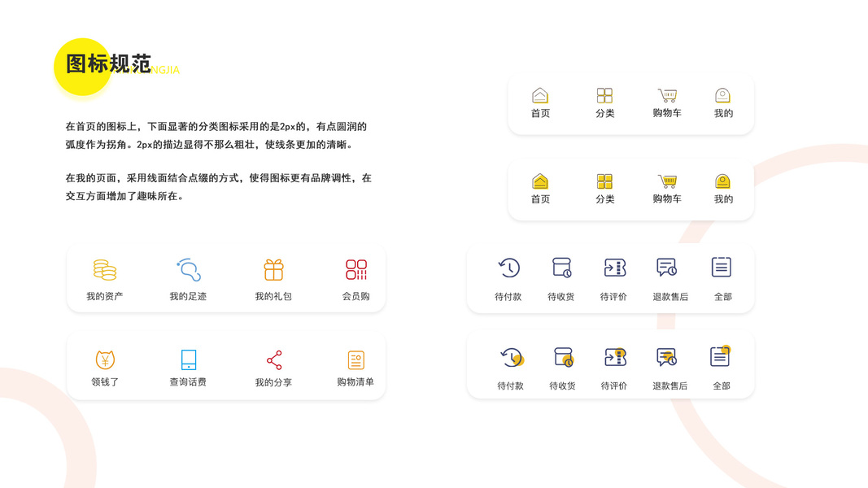Screen dimensions: 868x488
Task: Click the yellow-filled 首页 home icon
Action: point(539,181)
